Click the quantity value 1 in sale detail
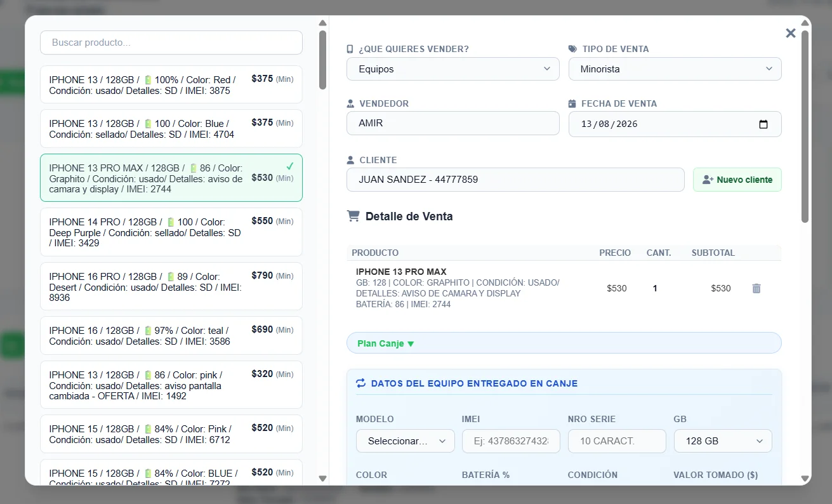The width and height of the screenshot is (832, 504). point(655,288)
